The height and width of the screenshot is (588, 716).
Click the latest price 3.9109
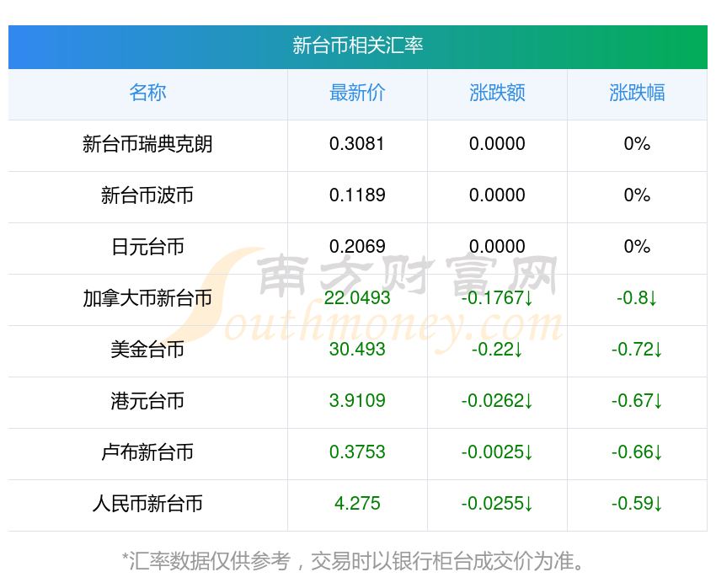[357, 401]
